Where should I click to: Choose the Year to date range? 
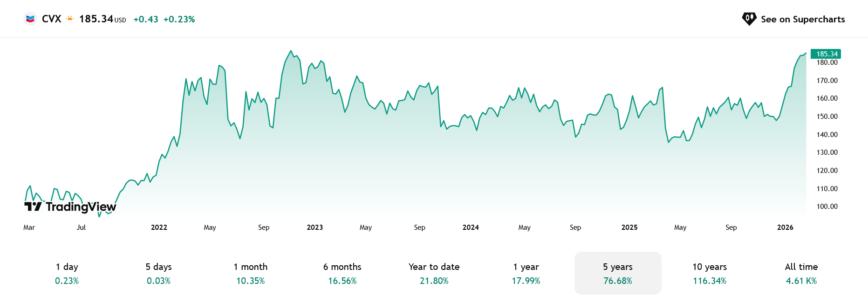tap(434, 273)
